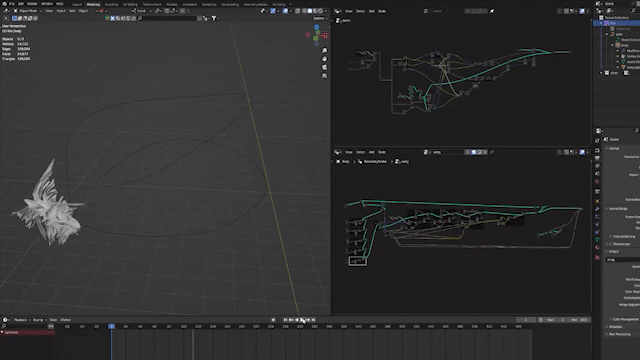
Task: Play animation in reverse
Action: click(297, 320)
